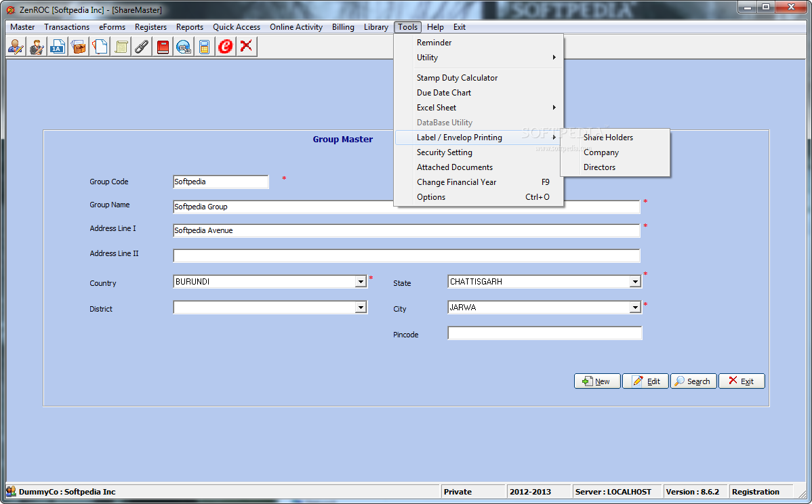Open the eForms menu
Screen dimensions: 812x504
coord(113,27)
